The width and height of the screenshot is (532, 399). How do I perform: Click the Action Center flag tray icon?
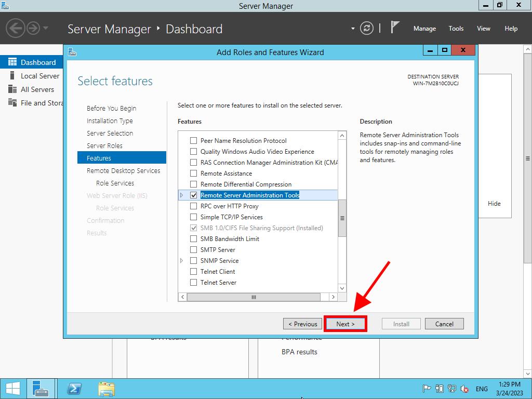[427, 389]
